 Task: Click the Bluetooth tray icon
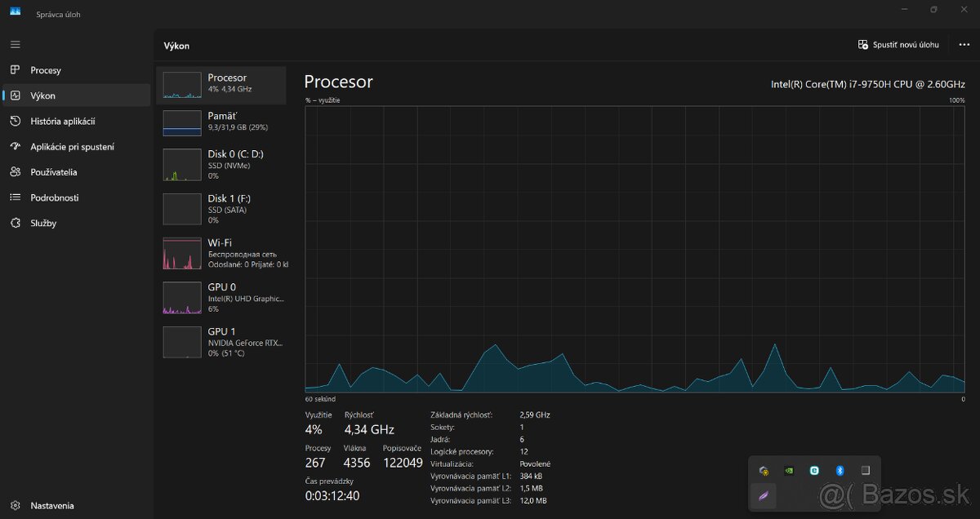point(839,470)
